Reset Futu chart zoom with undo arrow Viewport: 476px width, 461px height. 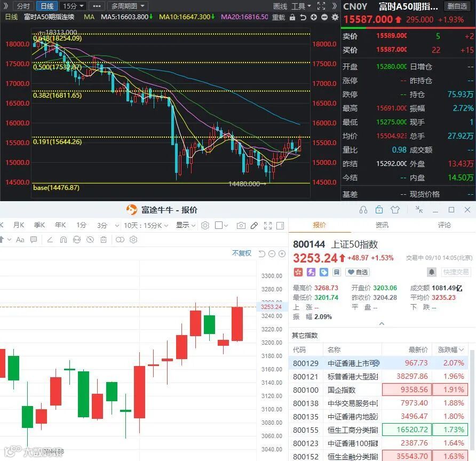click(261, 254)
